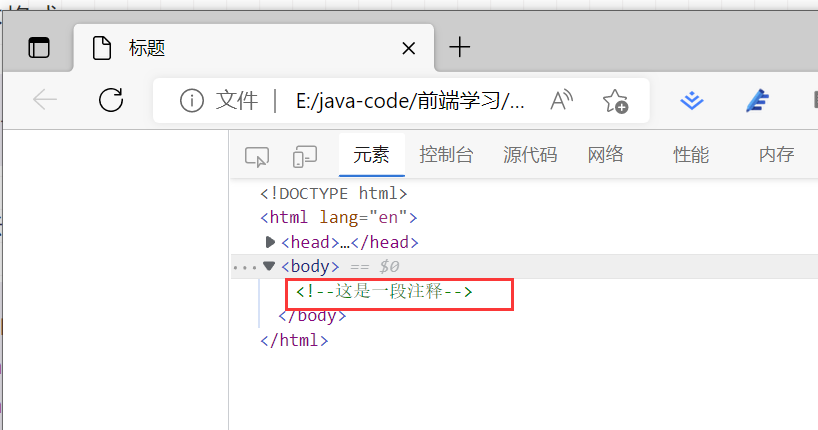Viewport: 818px width, 430px height.
Task: Toggle device emulation mode
Action: point(305,157)
